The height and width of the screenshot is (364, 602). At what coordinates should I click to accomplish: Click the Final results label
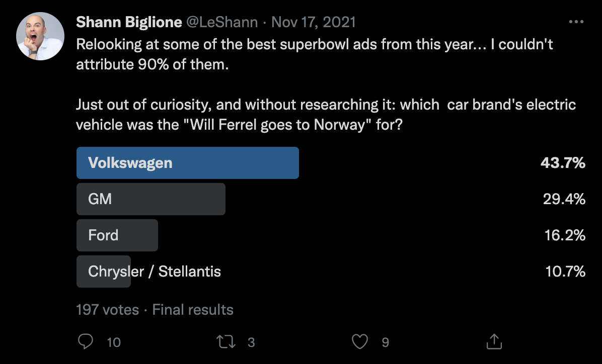point(193,309)
